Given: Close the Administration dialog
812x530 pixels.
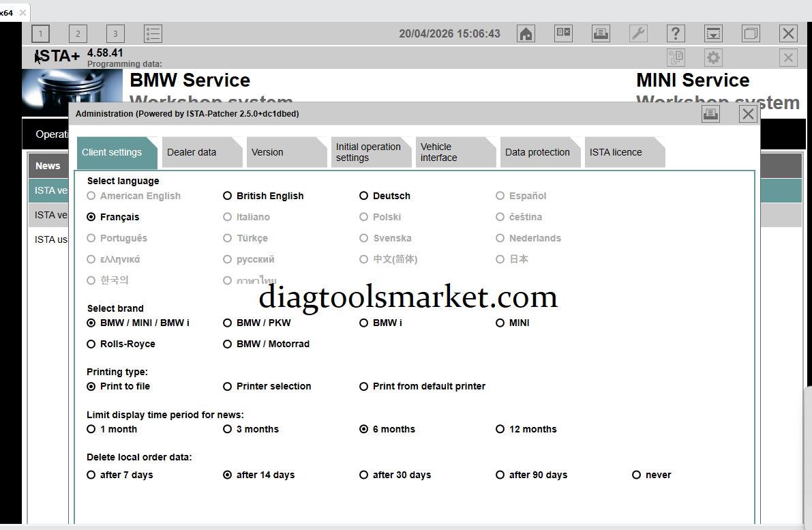Looking at the screenshot, I should 748,114.
